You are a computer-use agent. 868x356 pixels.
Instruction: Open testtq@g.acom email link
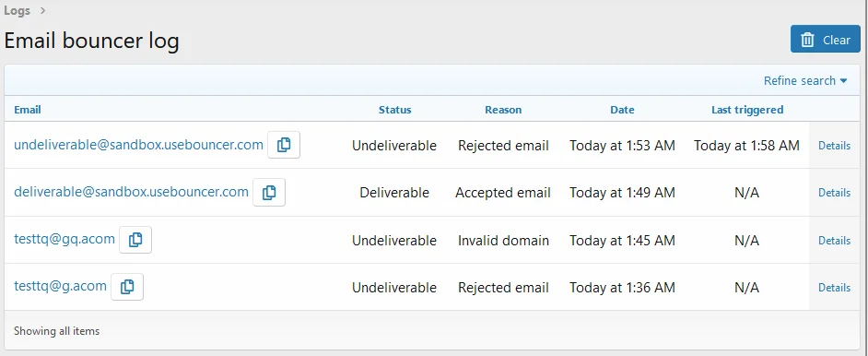pyautogui.click(x=60, y=286)
